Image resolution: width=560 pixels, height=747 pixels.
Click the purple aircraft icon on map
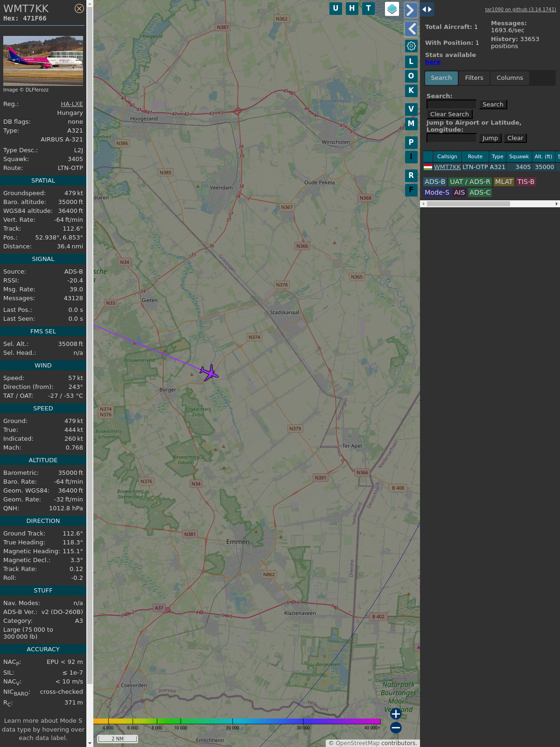click(209, 373)
